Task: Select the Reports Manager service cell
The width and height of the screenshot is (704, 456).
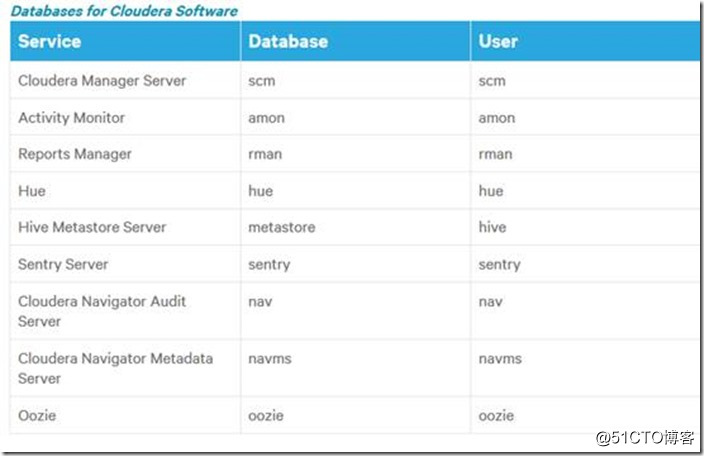Action: point(125,154)
